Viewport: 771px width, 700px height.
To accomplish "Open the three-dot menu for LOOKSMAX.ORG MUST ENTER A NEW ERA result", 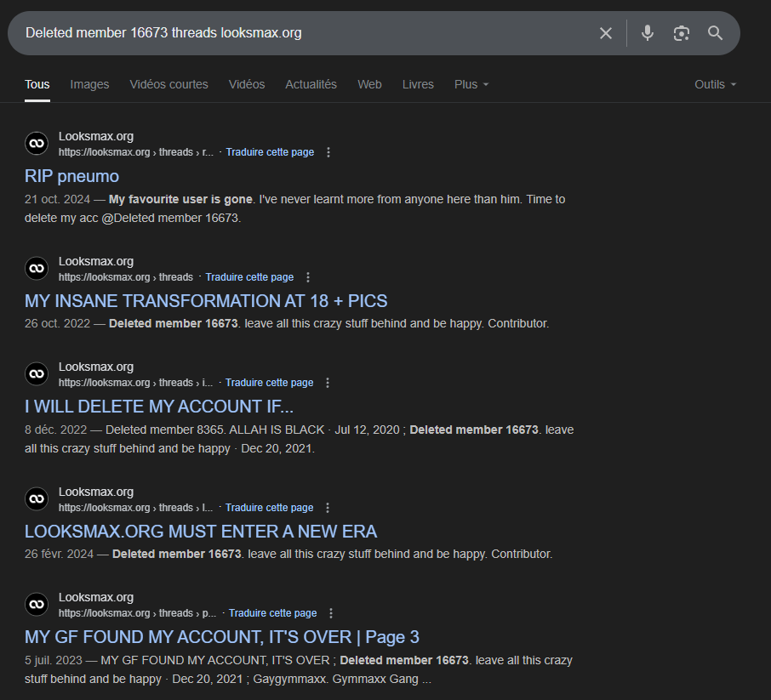I will click(x=328, y=508).
